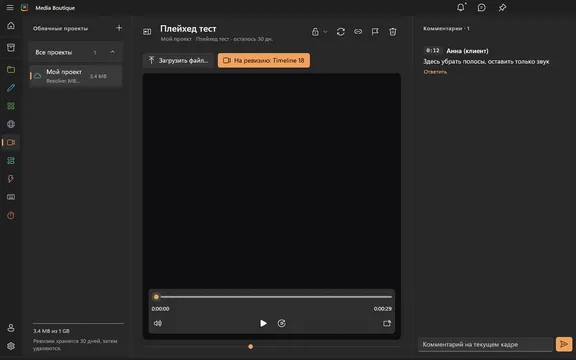Open the hamburger menu
This screenshot has height=360, width=576.
point(10,8)
